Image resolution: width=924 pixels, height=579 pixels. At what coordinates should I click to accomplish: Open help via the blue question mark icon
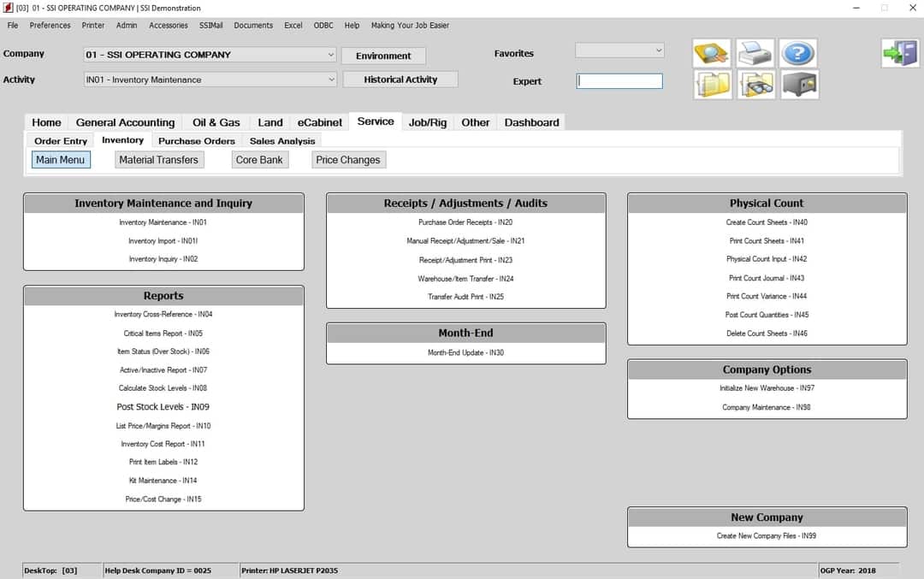(x=798, y=52)
